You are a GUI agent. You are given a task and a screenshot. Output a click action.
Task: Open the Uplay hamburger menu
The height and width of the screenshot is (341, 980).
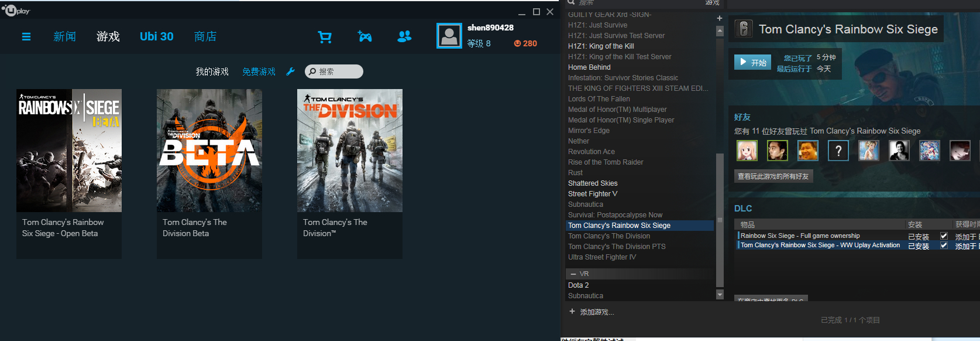pyautogui.click(x=26, y=37)
